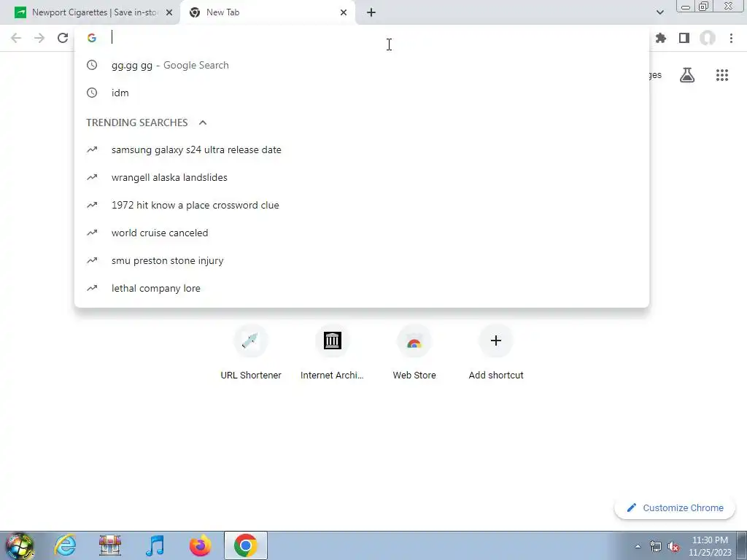Open a new tab with the plus button
Viewport: 747px width, 560px height.
(371, 12)
